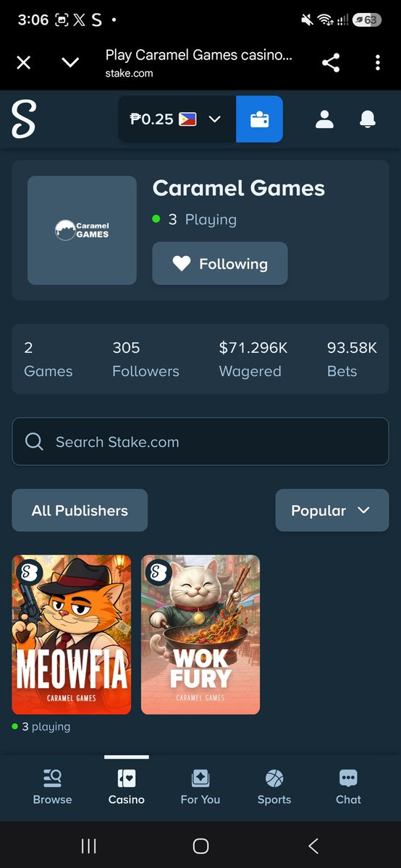Tap the Android back arrow

[313, 846]
